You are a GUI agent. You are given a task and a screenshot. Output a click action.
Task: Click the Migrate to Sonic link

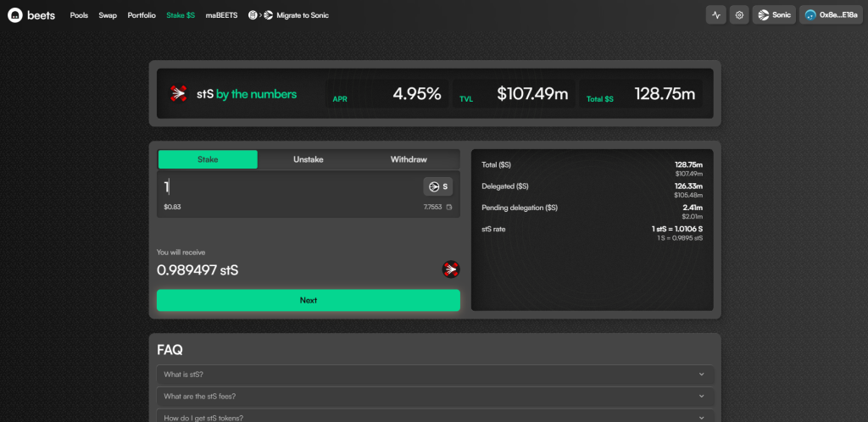(x=303, y=15)
